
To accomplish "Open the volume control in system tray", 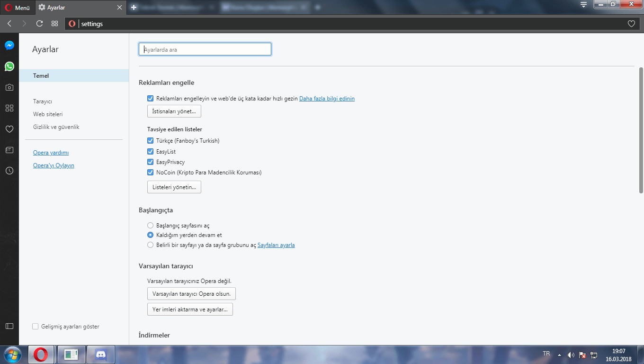I will click(571, 355).
